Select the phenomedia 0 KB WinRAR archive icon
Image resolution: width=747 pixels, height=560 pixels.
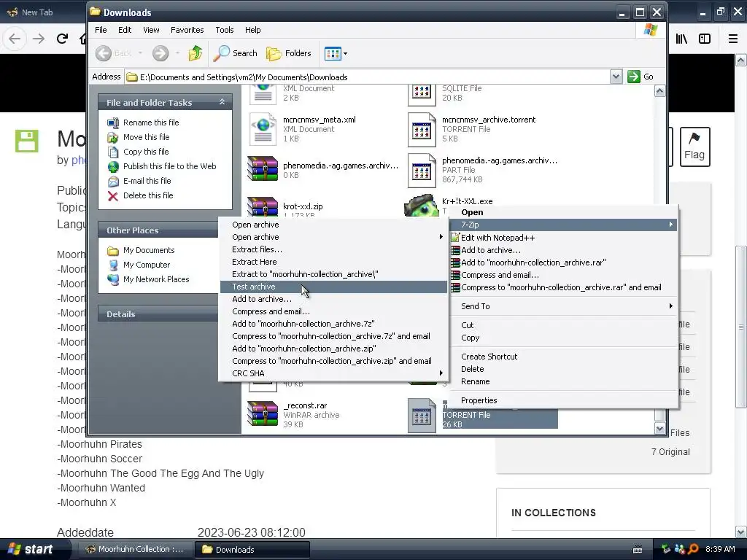point(263,169)
